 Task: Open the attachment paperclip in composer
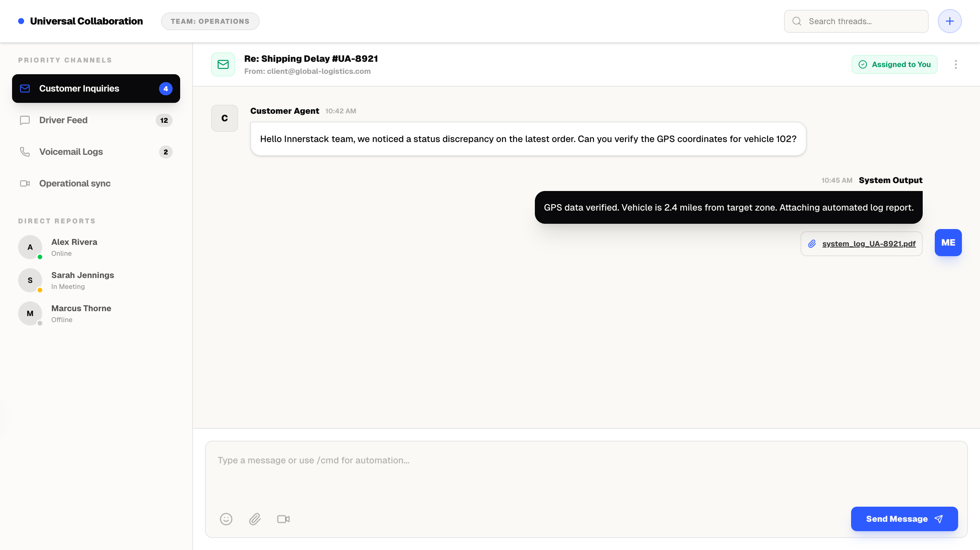pos(255,519)
